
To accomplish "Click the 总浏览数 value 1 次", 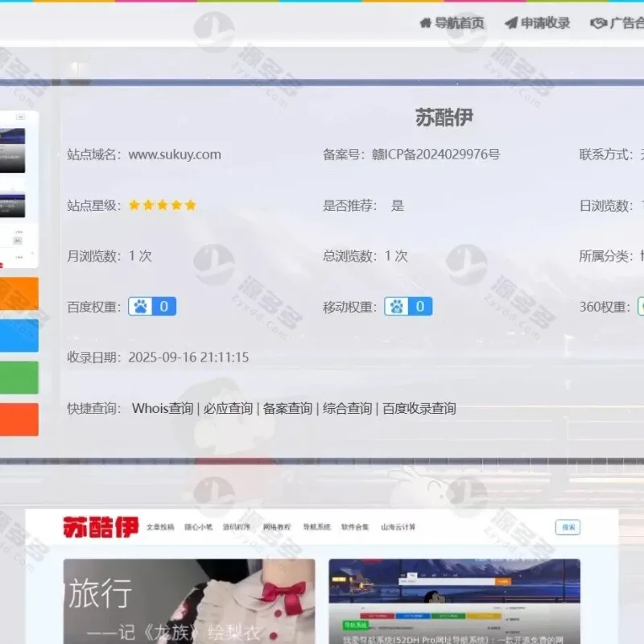I will click(396, 256).
